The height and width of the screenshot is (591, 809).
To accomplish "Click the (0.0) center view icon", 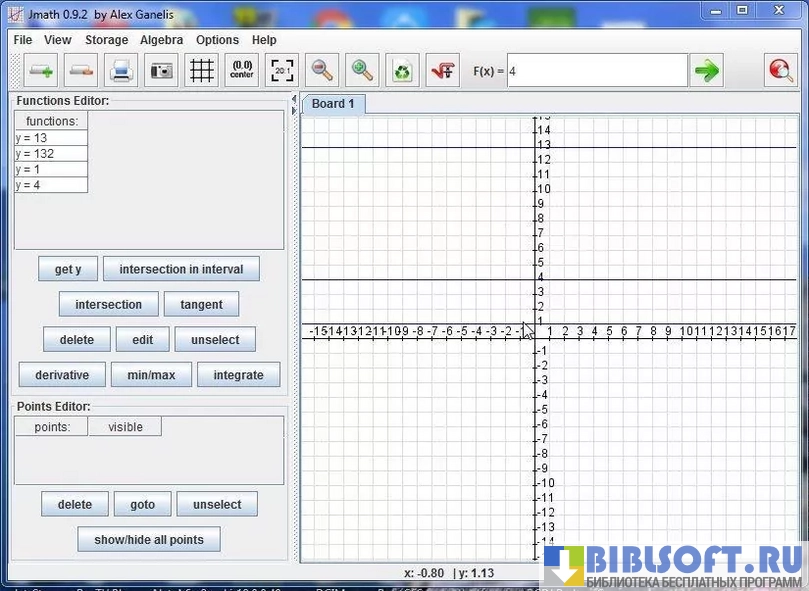I will click(242, 71).
